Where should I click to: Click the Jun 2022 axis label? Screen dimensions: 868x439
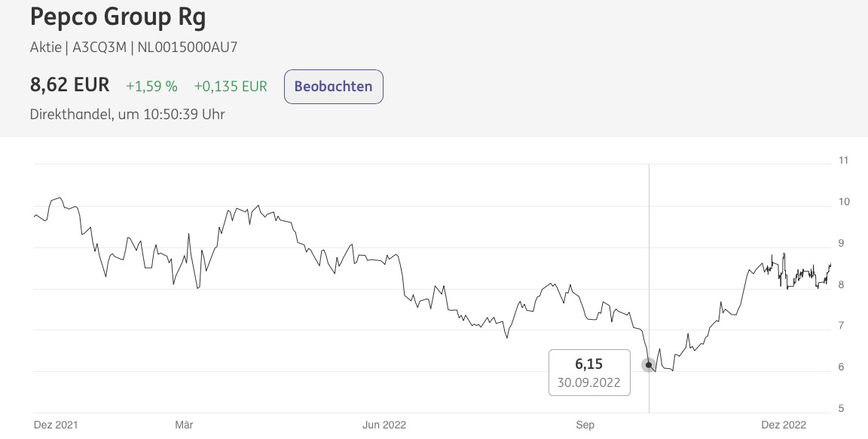(x=384, y=425)
